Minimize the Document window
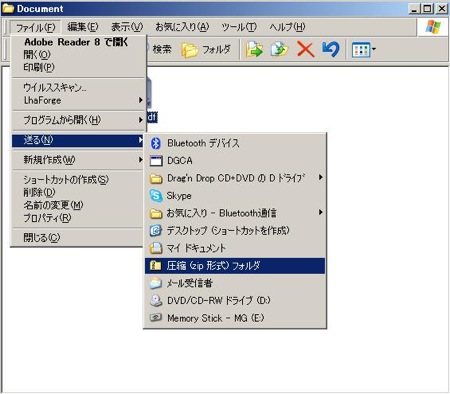This screenshot has height=394, width=450. (x=414, y=8)
